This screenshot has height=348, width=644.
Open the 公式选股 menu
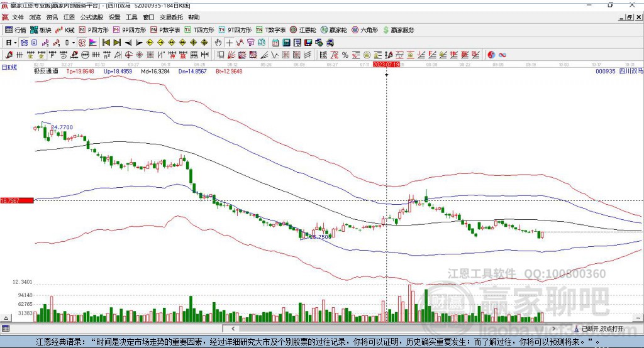pos(91,18)
